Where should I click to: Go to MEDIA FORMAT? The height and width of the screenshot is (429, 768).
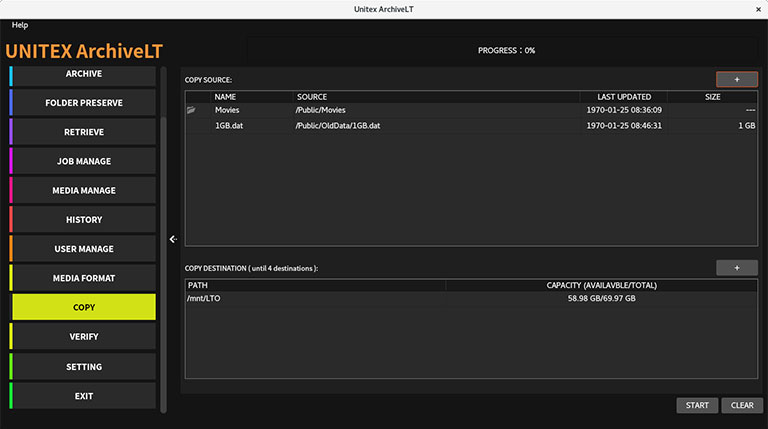(x=84, y=278)
